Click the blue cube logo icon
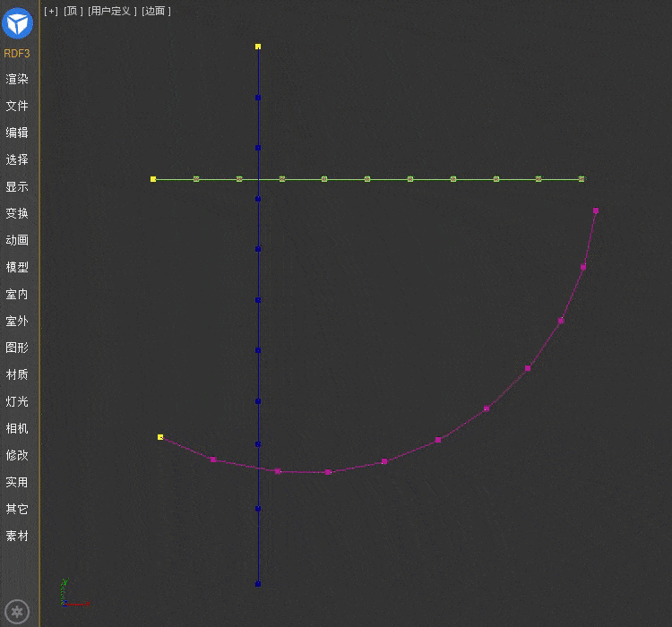The width and height of the screenshot is (672, 627). (18, 23)
